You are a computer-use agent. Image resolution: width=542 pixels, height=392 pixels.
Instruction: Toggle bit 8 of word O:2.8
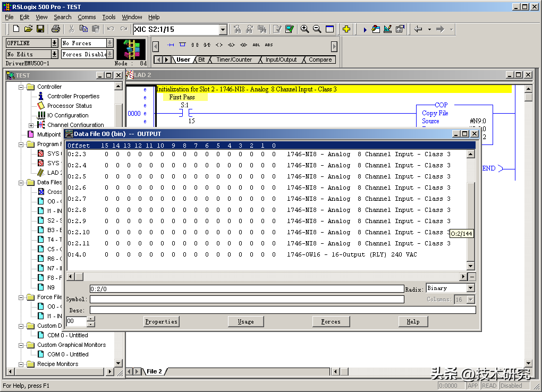click(184, 210)
